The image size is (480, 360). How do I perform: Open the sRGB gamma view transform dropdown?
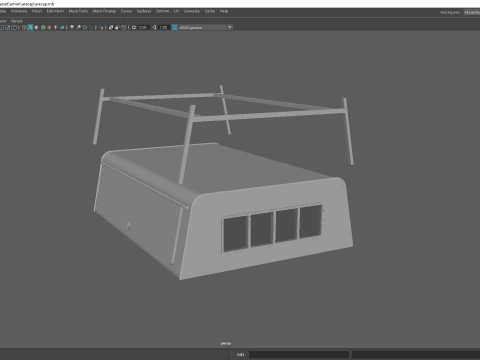[x=205, y=27]
